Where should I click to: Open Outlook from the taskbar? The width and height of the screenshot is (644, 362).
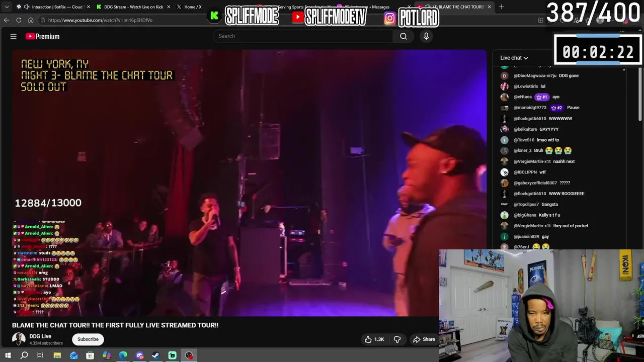pyautogui.click(x=73, y=355)
